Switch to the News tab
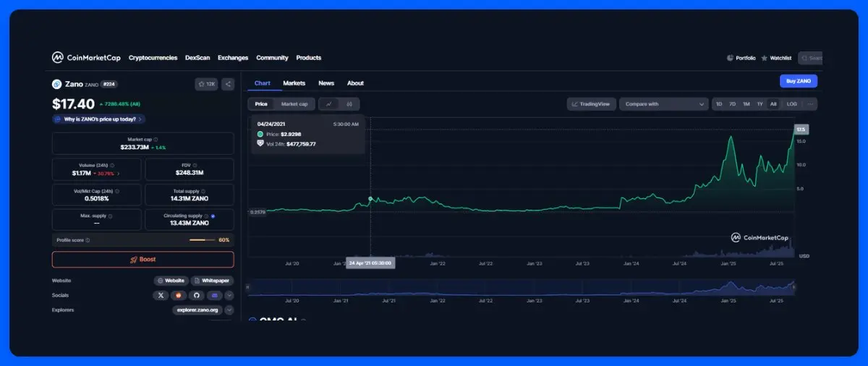This screenshot has height=366, width=868. pos(326,83)
